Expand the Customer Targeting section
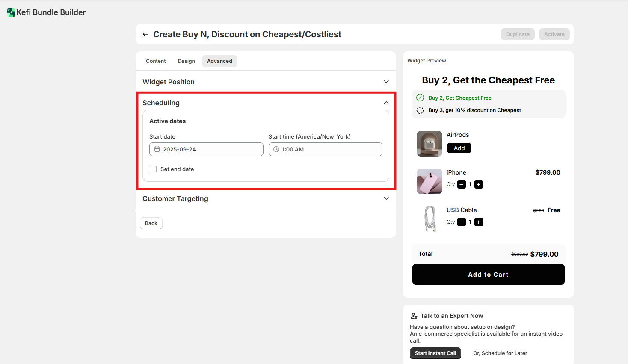 [386, 198]
